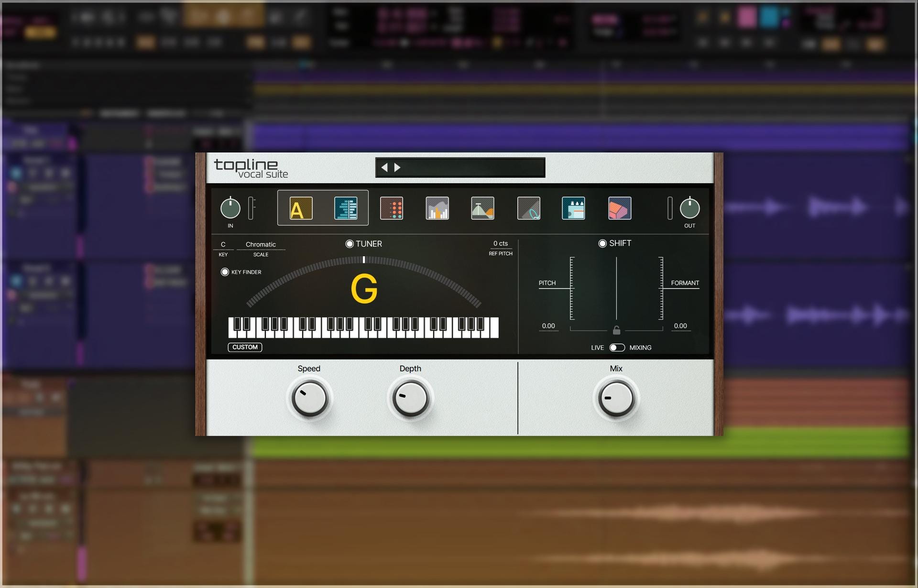Click the pitch value 0.00 field
The image size is (918, 588).
point(548,326)
